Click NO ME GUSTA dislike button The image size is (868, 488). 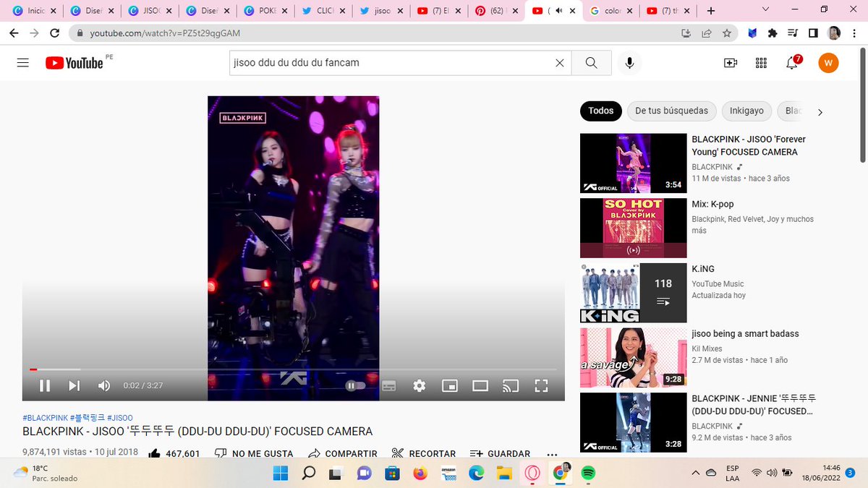pyautogui.click(x=255, y=453)
